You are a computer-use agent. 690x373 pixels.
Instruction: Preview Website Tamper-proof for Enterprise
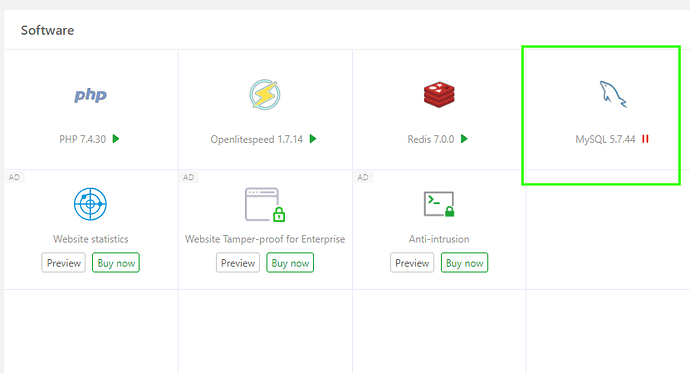pyautogui.click(x=238, y=263)
